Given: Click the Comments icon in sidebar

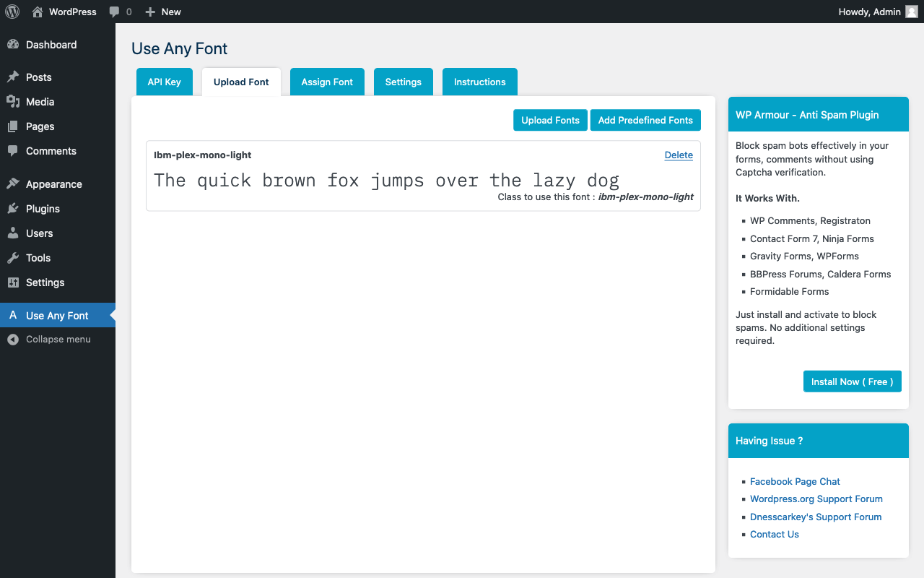Looking at the screenshot, I should pos(13,151).
